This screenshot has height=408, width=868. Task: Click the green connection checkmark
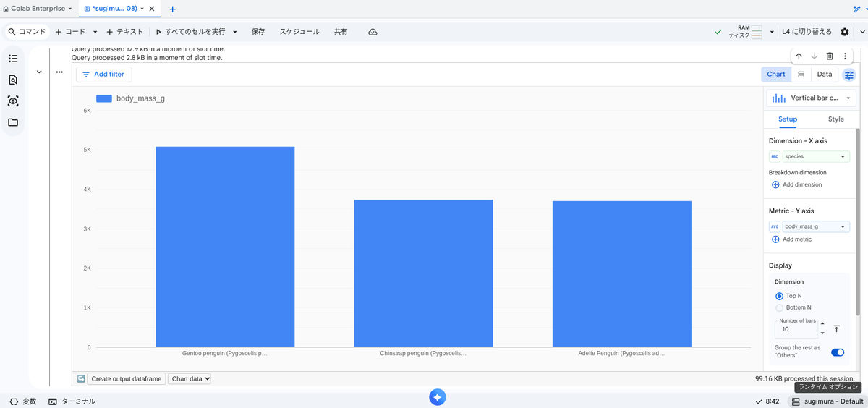pos(718,32)
